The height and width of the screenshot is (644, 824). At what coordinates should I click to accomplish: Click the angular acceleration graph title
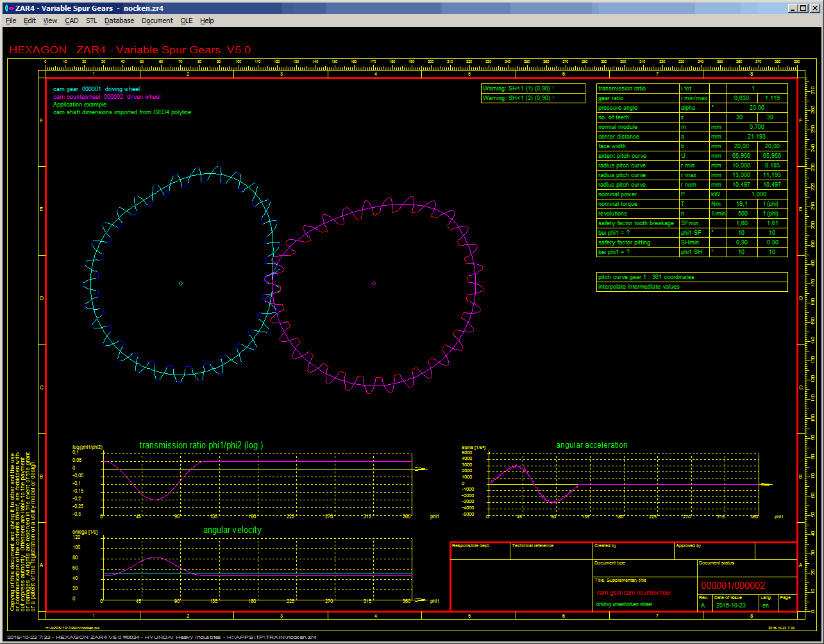click(x=591, y=445)
